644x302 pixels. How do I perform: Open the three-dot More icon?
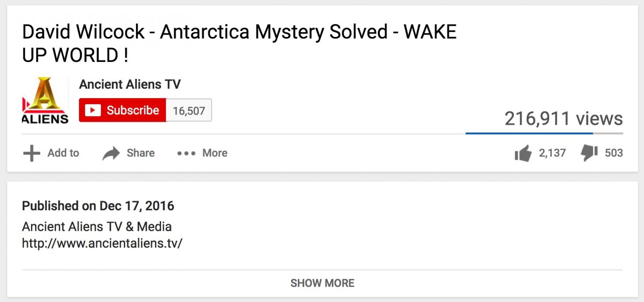[186, 153]
